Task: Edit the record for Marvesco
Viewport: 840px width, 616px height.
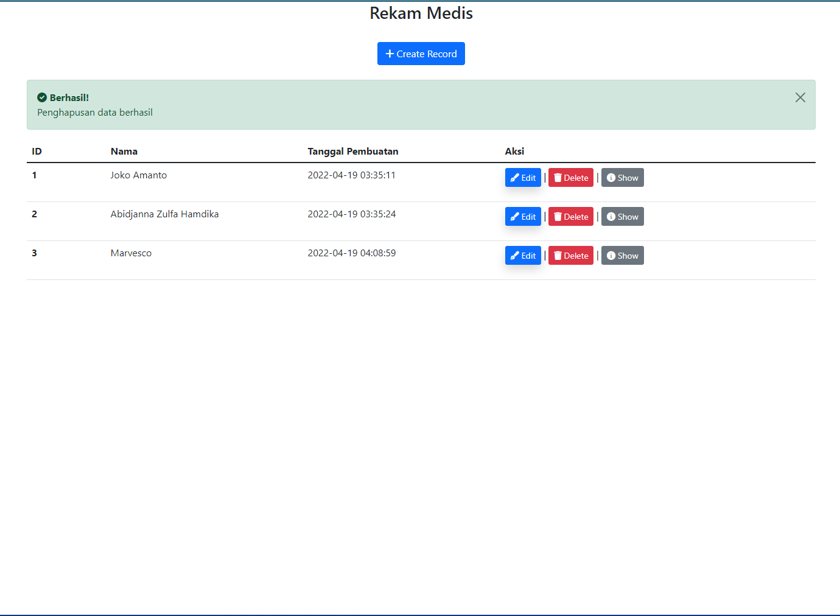Action: pyautogui.click(x=523, y=255)
